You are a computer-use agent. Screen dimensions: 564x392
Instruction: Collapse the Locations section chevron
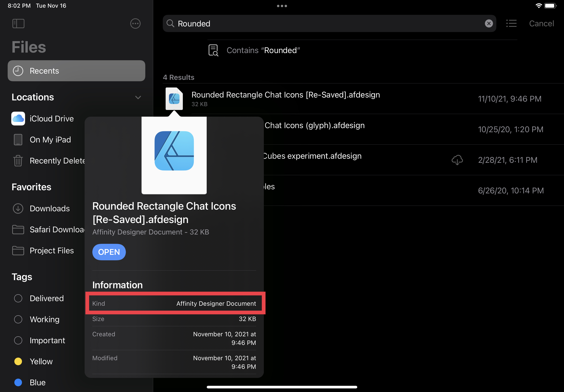point(138,98)
